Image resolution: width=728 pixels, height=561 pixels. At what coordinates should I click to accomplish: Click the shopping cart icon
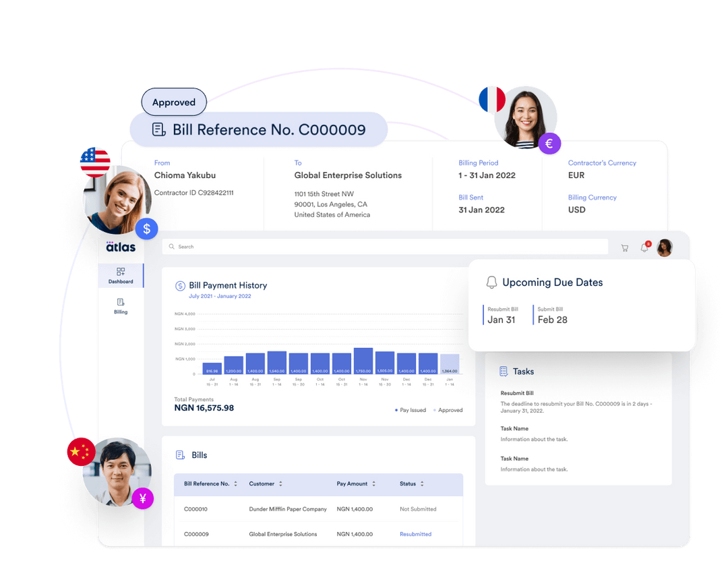[624, 247]
